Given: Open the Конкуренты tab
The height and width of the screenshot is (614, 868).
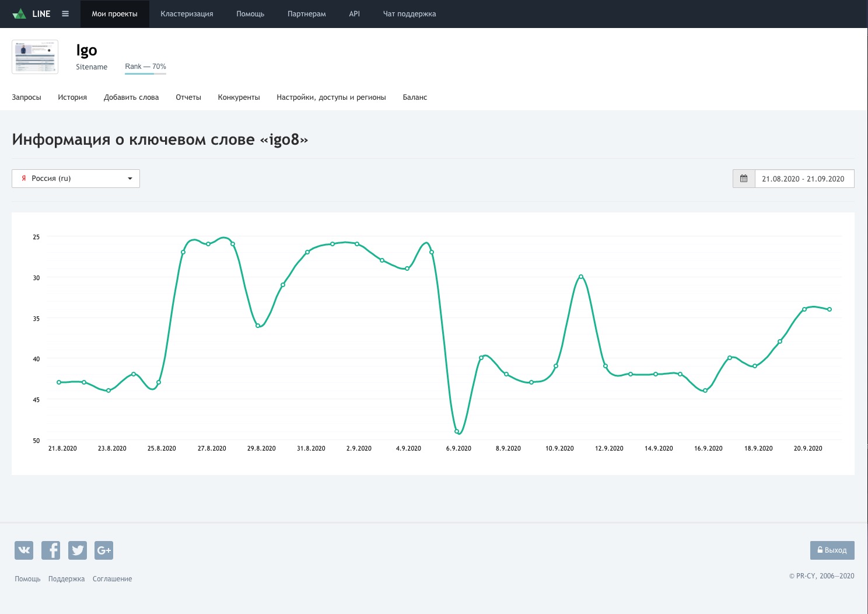Looking at the screenshot, I should (x=239, y=97).
